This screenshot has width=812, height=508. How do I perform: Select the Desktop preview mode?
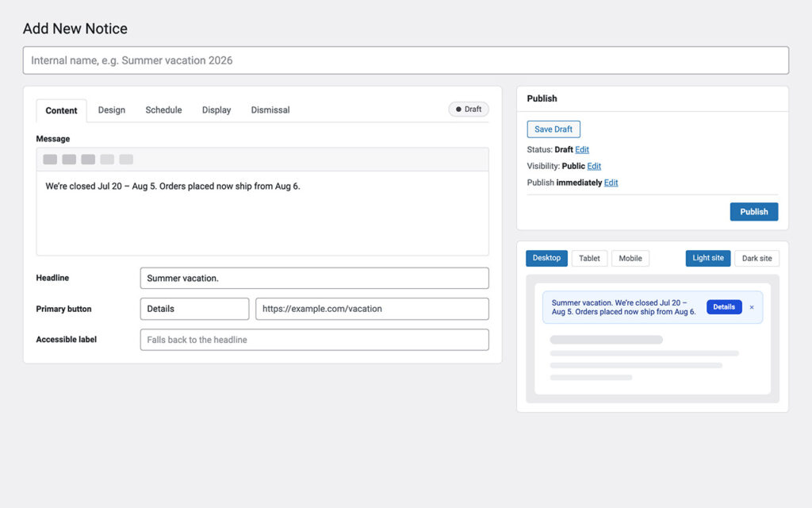point(547,258)
